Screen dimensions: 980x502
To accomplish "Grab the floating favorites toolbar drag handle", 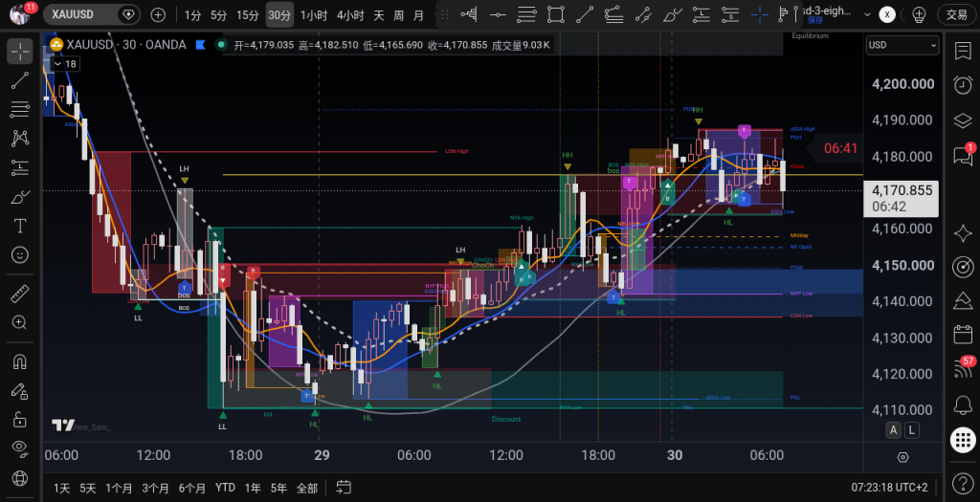I will pyautogui.click(x=446, y=15).
